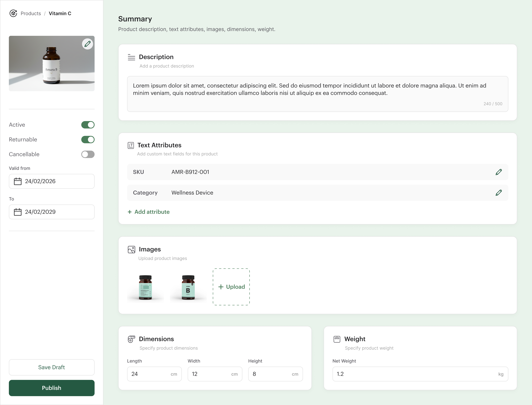Enable the Cancellable switch
The image size is (532, 405).
88,154
